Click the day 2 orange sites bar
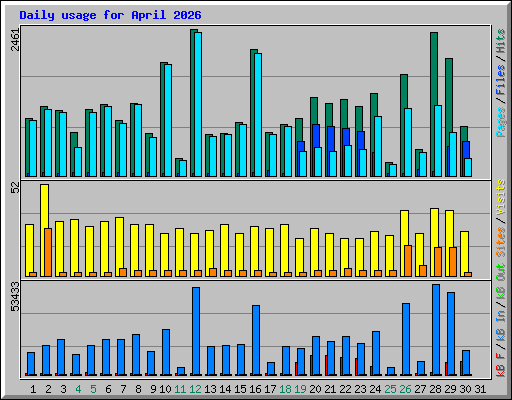The image size is (512, 400). (x=48, y=252)
